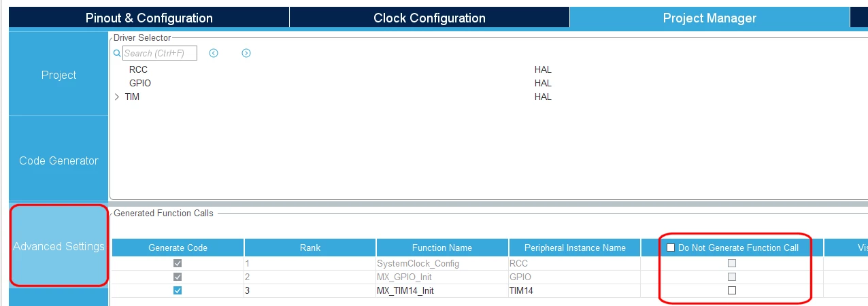Check the Do Not Generate Function Call header box
The image size is (868, 306).
point(671,248)
